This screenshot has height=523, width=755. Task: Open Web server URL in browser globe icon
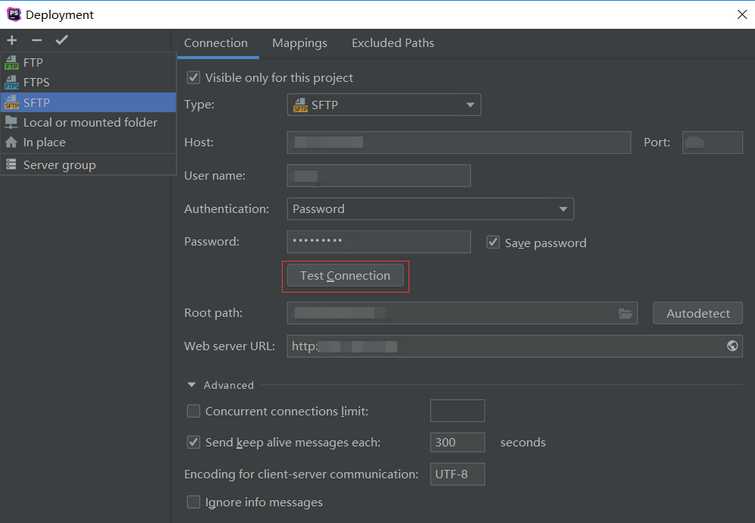coord(732,346)
